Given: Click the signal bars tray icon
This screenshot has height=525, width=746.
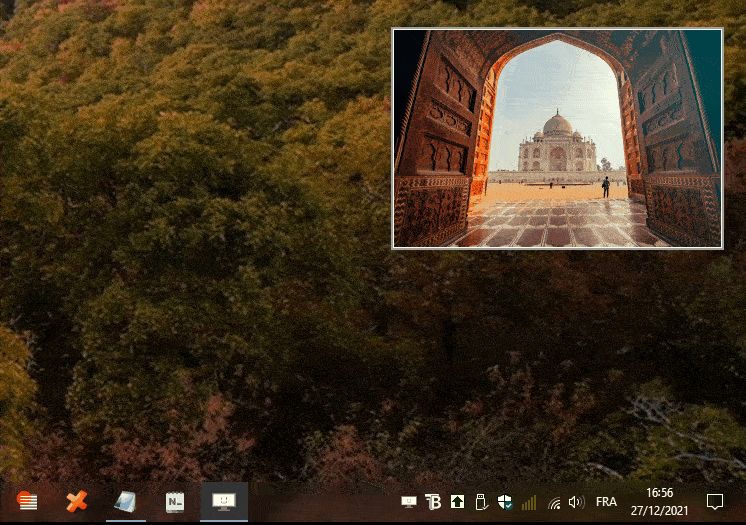Looking at the screenshot, I should 529,503.
